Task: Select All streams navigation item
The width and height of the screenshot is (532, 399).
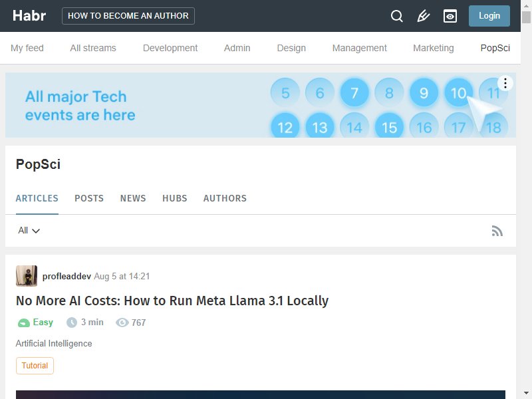Action: pyautogui.click(x=93, y=48)
